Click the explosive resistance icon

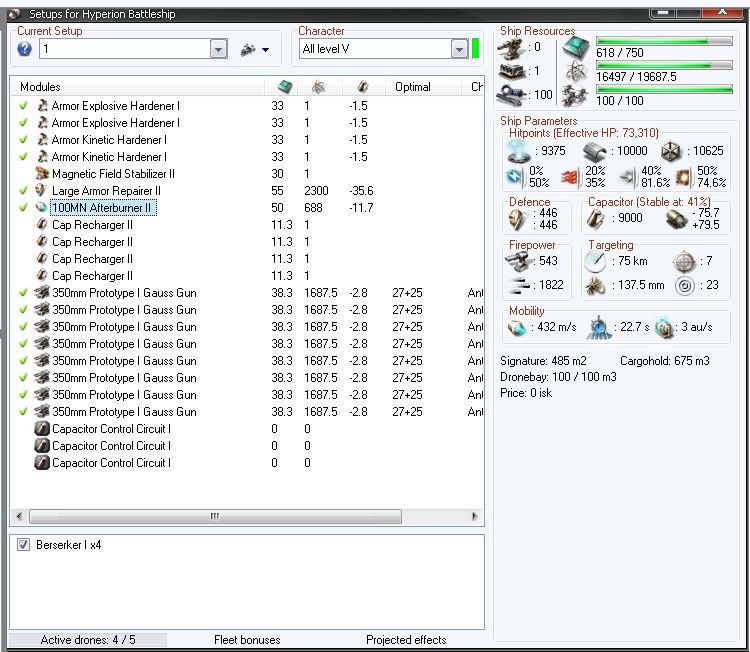684,177
